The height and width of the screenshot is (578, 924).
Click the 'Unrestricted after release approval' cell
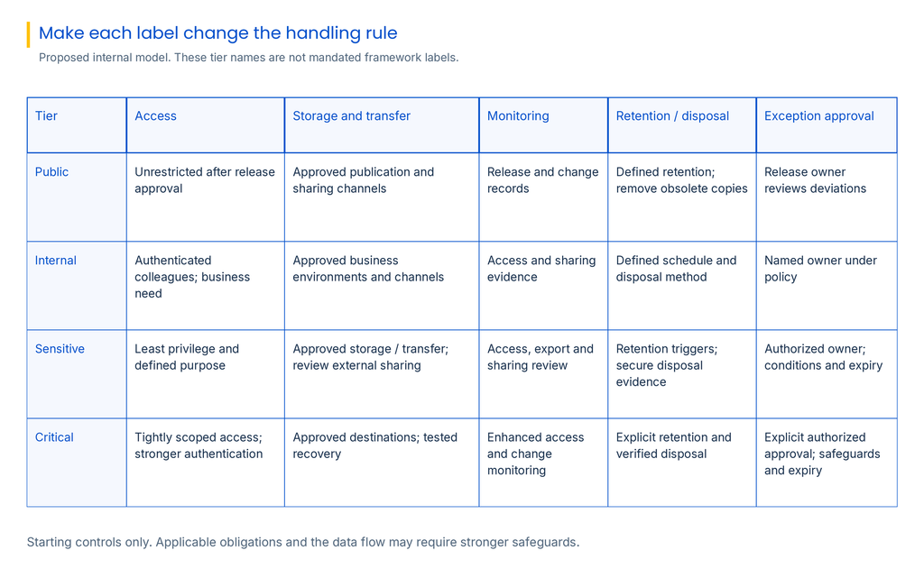click(205, 197)
